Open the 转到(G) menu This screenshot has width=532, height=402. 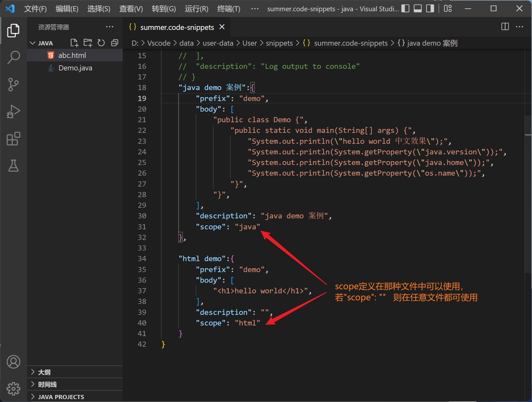pyautogui.click(x=164, y=9)
